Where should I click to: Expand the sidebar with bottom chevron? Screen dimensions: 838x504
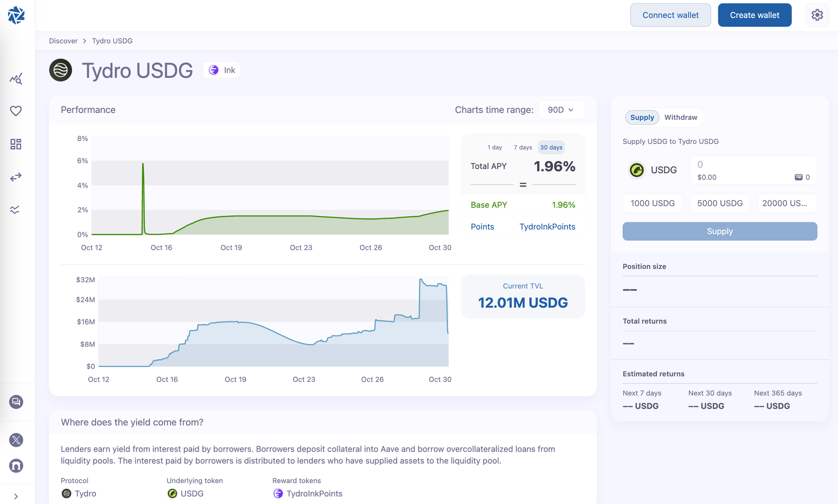[16, 496]
